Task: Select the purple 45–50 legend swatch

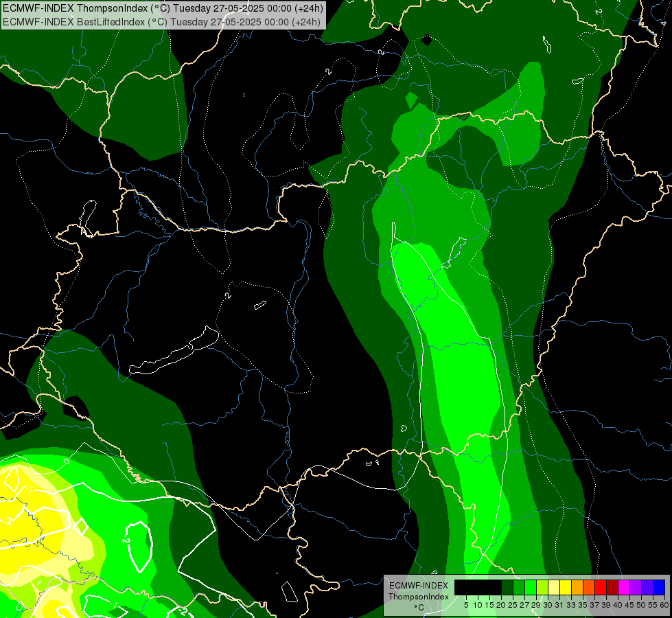Action: click(x=636, y=587)
